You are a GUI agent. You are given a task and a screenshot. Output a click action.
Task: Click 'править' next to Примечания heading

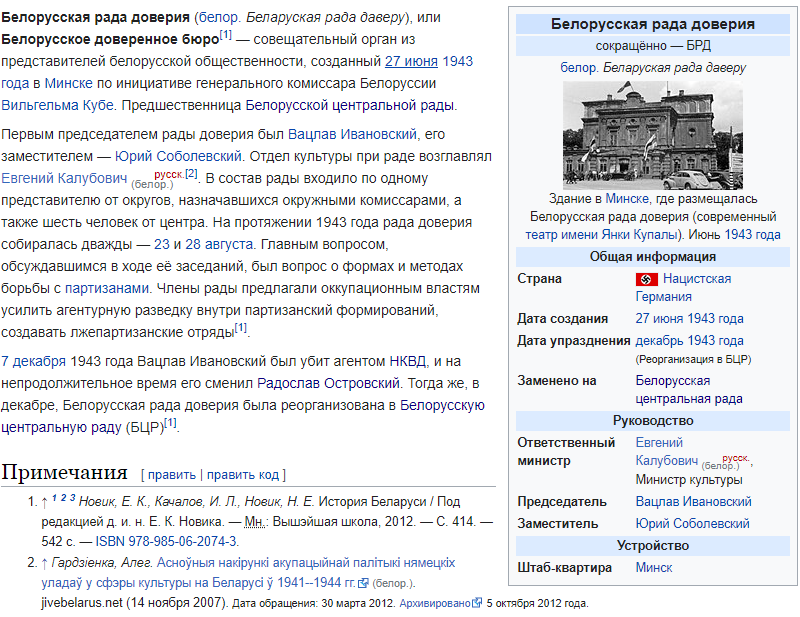[171, 475]
